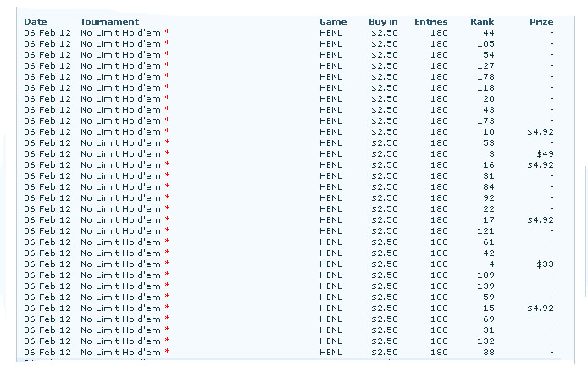The width and height of the screenshot is (588, 372).
Task: Click the $49 prize amount
Action: (546, 153)
